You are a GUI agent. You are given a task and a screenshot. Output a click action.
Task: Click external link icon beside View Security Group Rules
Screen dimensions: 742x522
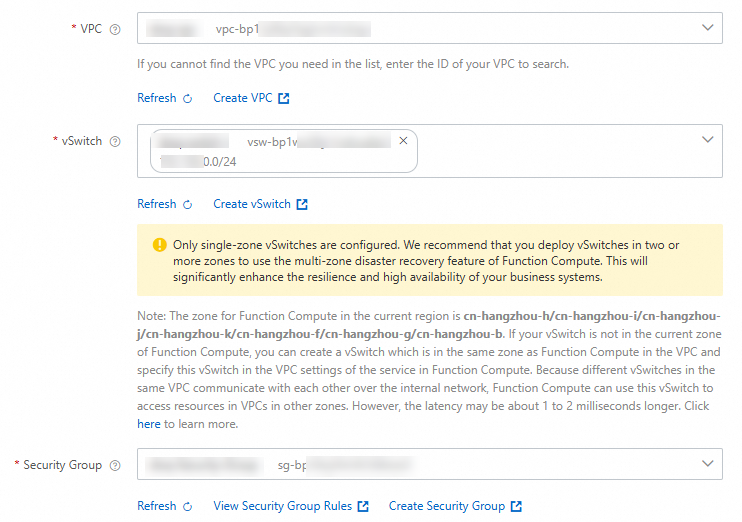363,507
